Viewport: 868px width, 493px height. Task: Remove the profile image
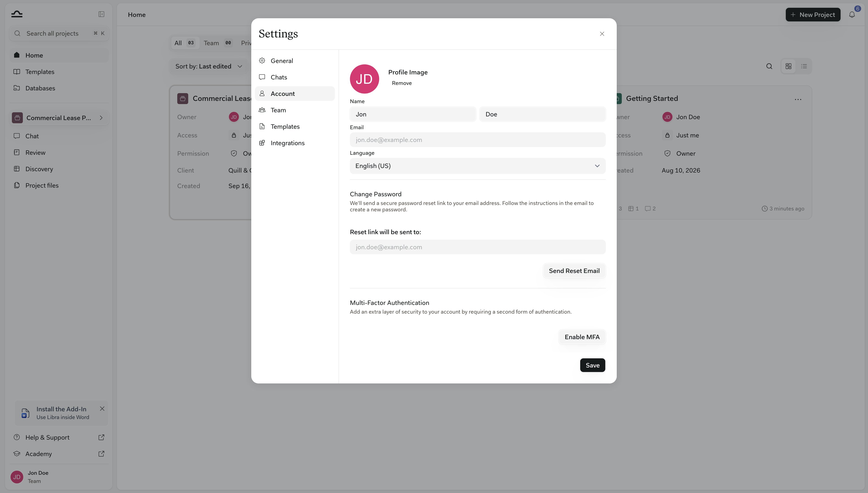[402, 83]
